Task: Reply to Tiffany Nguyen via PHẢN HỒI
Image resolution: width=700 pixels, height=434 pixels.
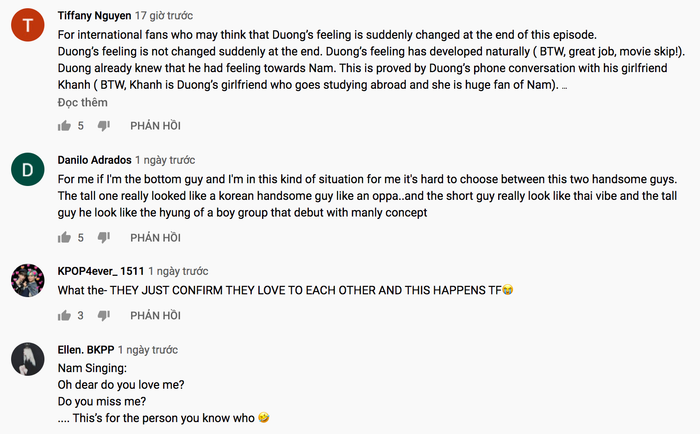Action: [x=155, y=126]
